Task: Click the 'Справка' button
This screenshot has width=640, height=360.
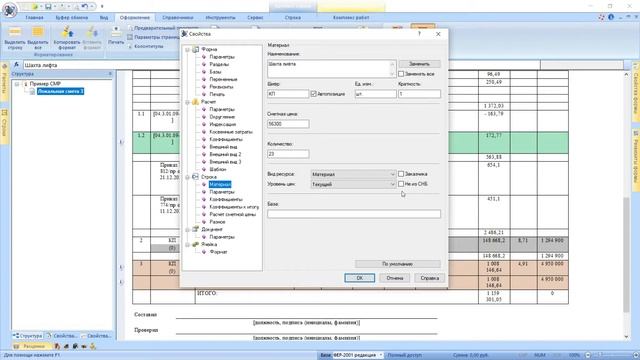Action: [x=429, y=278]
